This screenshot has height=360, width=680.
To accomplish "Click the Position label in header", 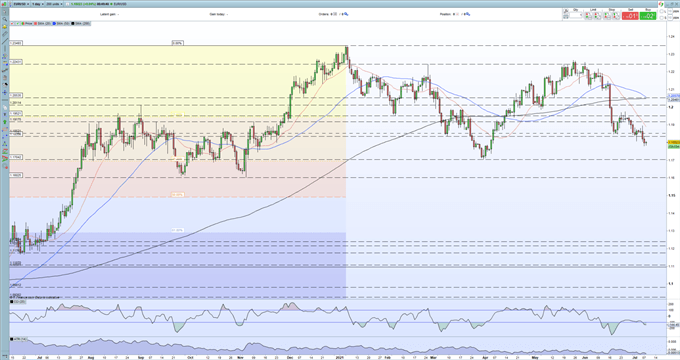I will click(x=445, y=14).
